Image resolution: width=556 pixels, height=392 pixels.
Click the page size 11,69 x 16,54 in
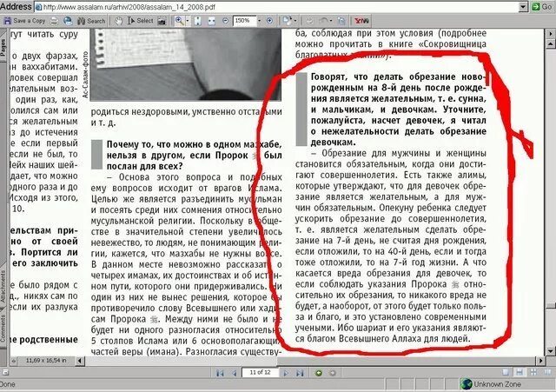(46, 361)
